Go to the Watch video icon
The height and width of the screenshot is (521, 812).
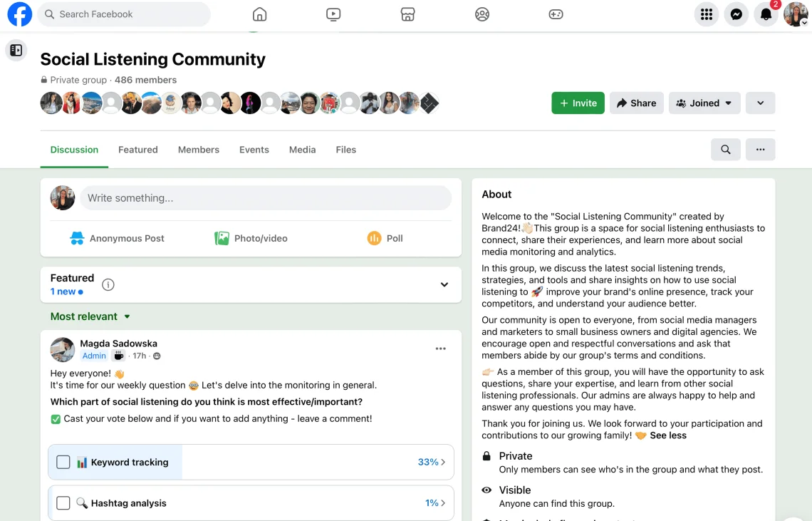(333, 14)
